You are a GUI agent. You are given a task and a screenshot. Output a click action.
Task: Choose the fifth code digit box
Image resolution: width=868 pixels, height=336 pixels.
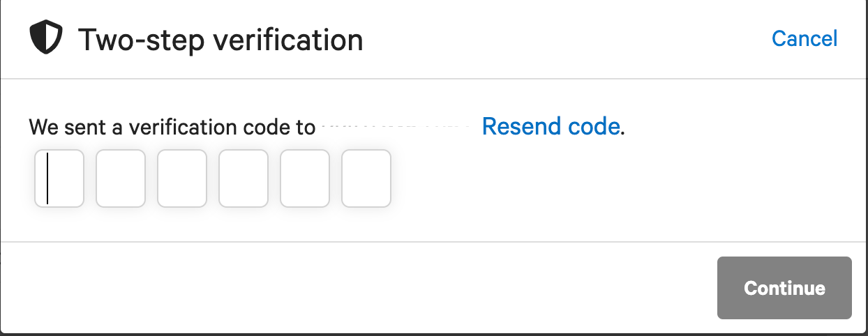coord(305,178)
